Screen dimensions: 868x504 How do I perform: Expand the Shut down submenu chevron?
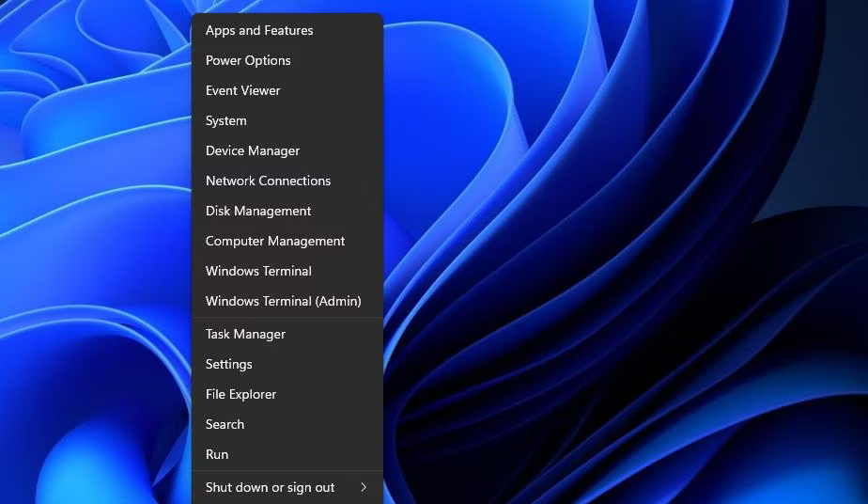(364, 487)
